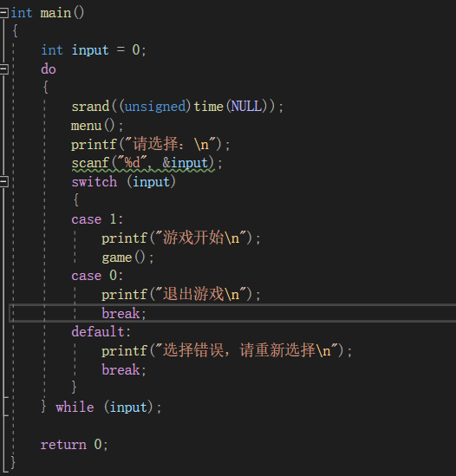Click the printf "游戏开始\n" line
This screenshot has width=456, height=476.
(181, 238)
